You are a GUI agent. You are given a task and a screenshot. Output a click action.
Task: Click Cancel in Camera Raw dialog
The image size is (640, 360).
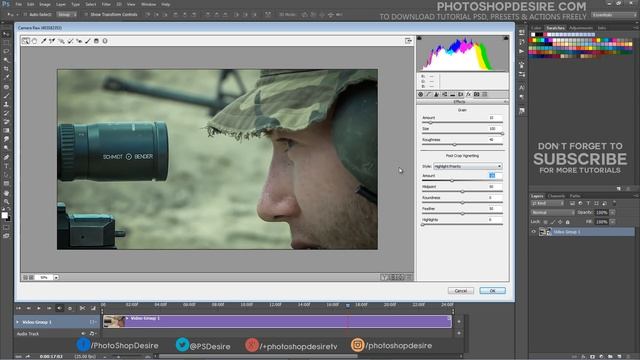click(x=460, y=291)
